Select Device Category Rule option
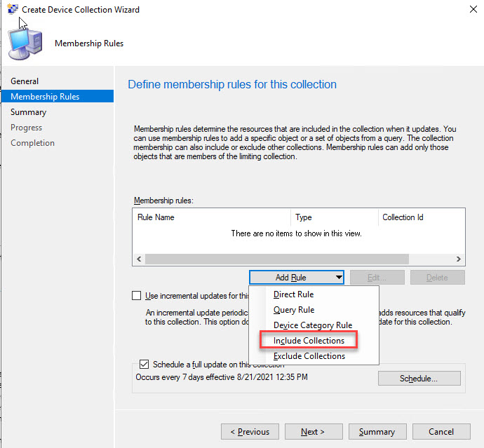The image size is (484, 448). point(312,325)
